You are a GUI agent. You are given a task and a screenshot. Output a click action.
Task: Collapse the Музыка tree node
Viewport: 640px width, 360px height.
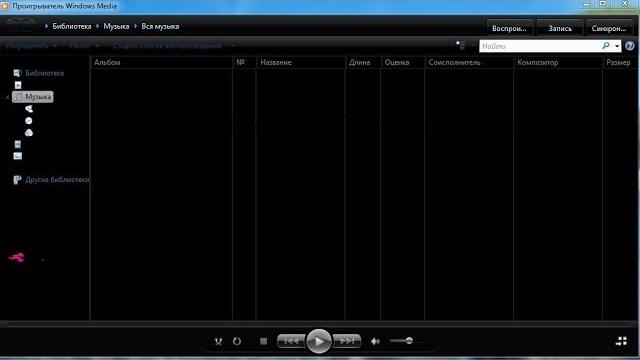7,97
